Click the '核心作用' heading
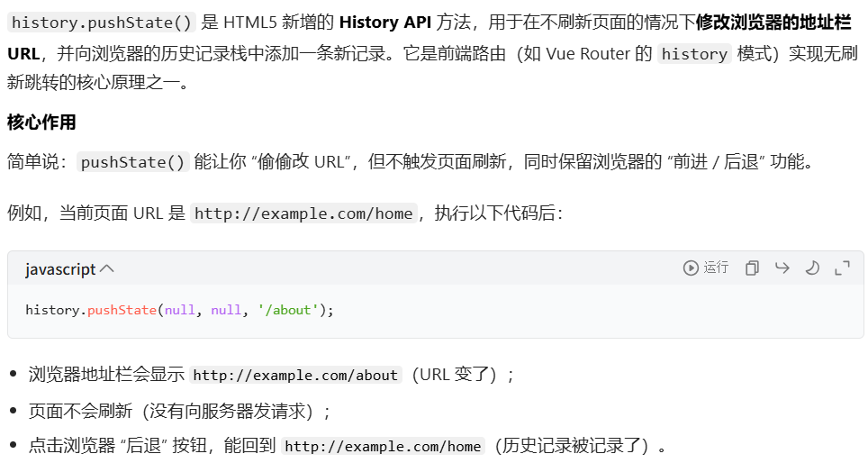This screenshot has height=463, width=868. coord(41,123)
